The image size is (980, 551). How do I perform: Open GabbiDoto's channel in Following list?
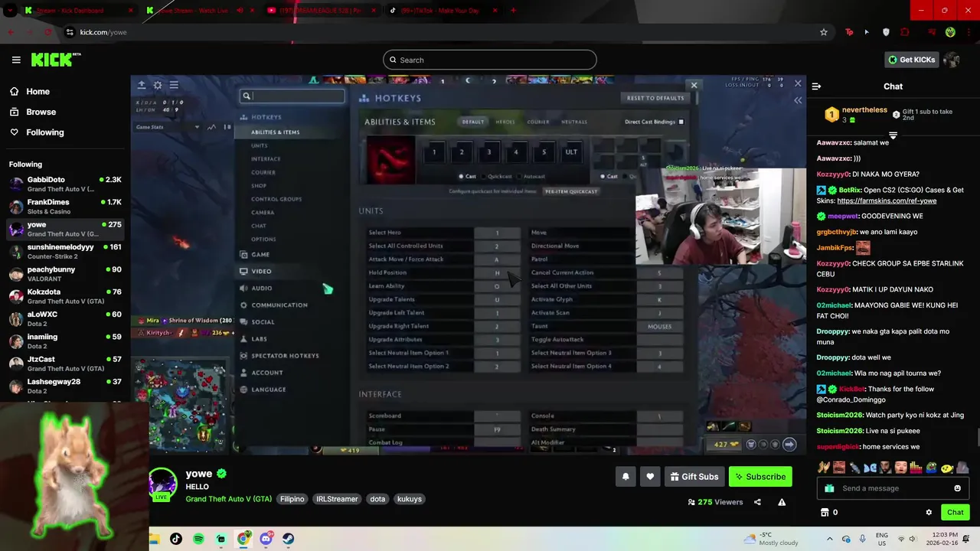point(65,184)
